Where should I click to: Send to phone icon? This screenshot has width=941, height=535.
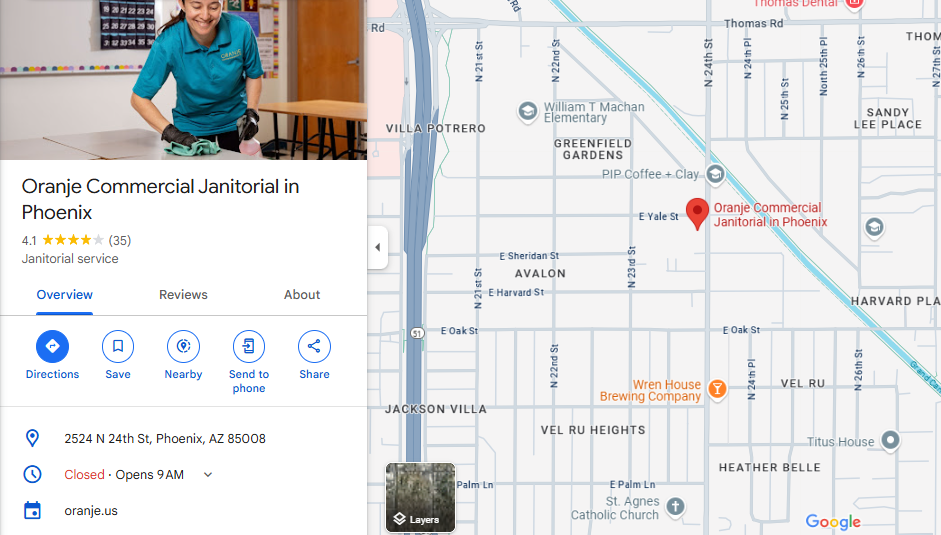click(248, 346)
